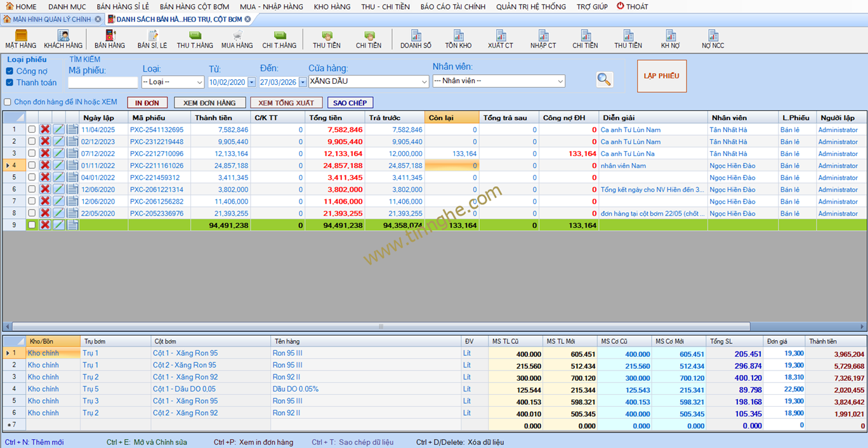Open the KHÁCH HÀNG toolbar icon
This screenshot has width=868, height=448.
pyautogui.click(x=63, y=39)
